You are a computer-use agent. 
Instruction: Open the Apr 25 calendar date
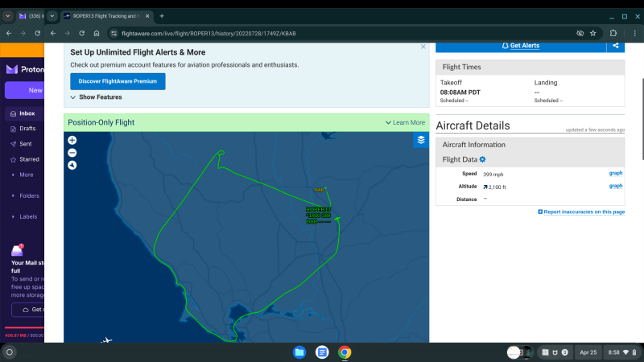[588, 352]
